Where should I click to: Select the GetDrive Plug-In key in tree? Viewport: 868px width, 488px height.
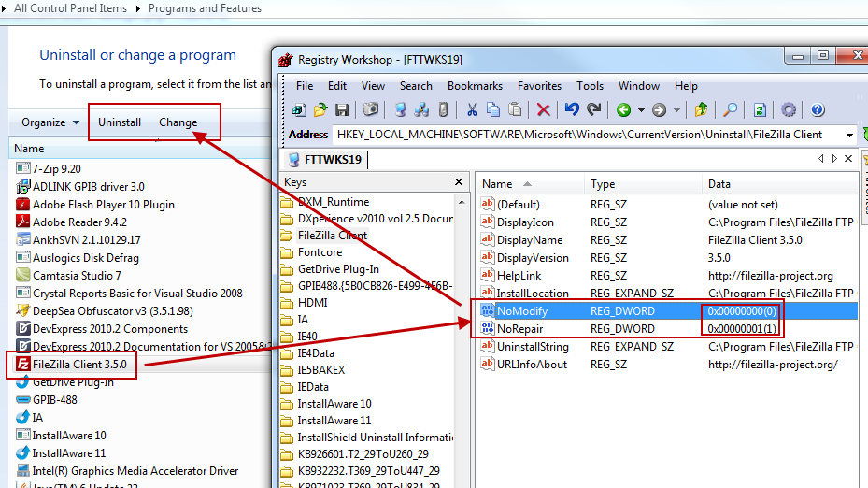coord(338,269)
